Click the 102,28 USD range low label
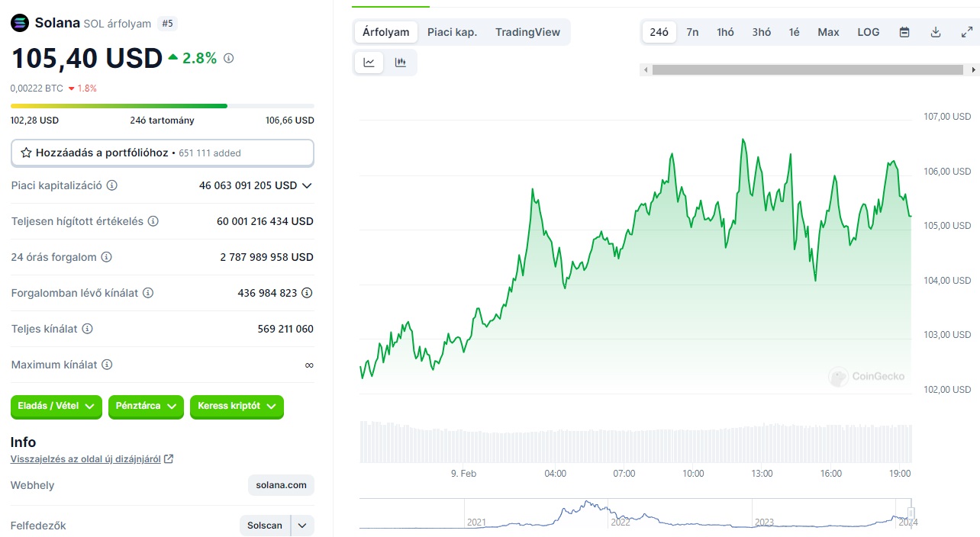Viewport: 980px width, 537px height. point(34,121)
